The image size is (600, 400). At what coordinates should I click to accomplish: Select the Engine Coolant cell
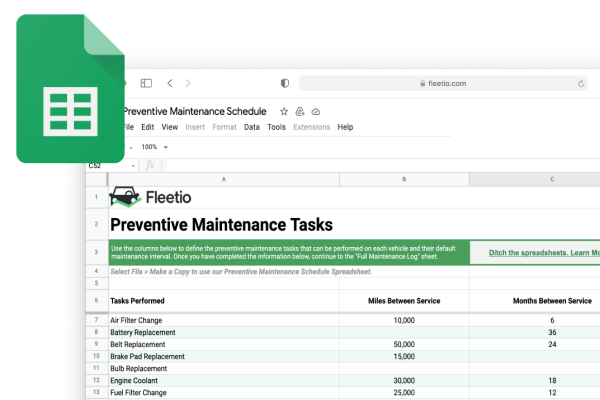coord(224,380)
